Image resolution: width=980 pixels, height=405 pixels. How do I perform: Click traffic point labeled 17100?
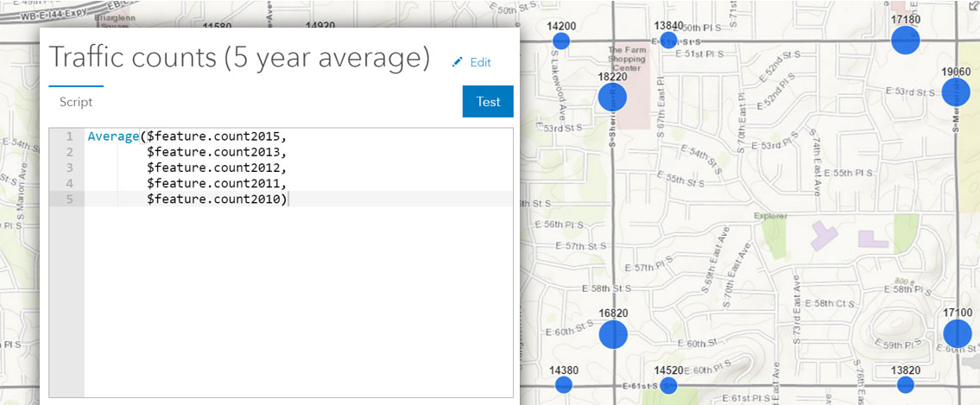click(958, 333)
